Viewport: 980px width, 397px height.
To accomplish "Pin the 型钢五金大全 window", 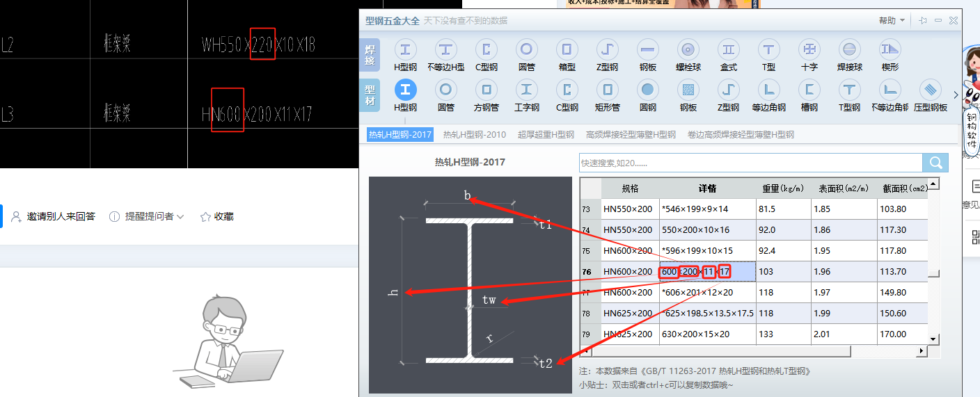I will point(923,21).
